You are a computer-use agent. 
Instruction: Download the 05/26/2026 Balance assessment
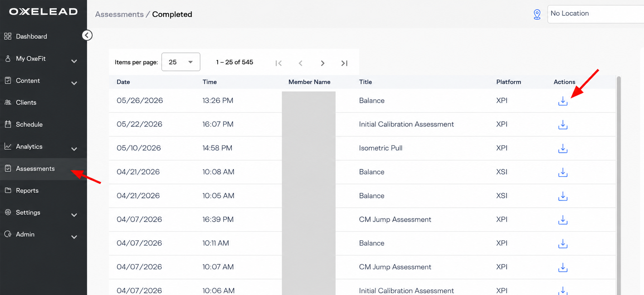pos(563,101)
